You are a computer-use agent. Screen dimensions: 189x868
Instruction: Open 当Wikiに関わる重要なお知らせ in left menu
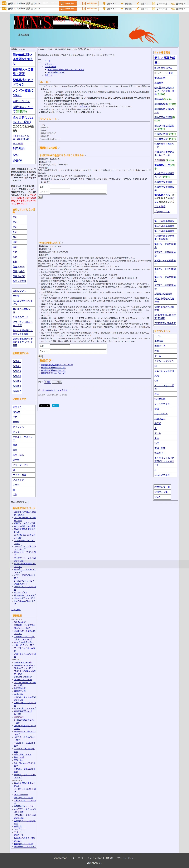pos(23,59)
